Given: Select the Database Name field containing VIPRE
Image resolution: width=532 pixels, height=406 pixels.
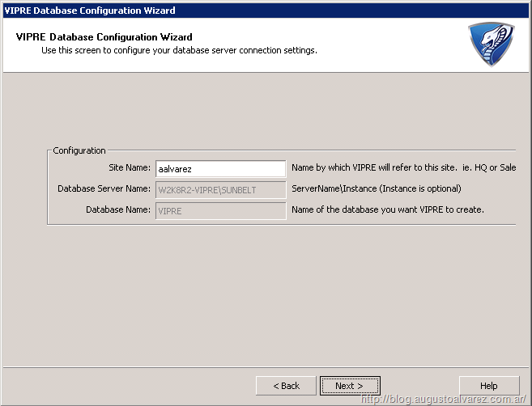Looking at the screenshot, I should click(x=220, y=210).
